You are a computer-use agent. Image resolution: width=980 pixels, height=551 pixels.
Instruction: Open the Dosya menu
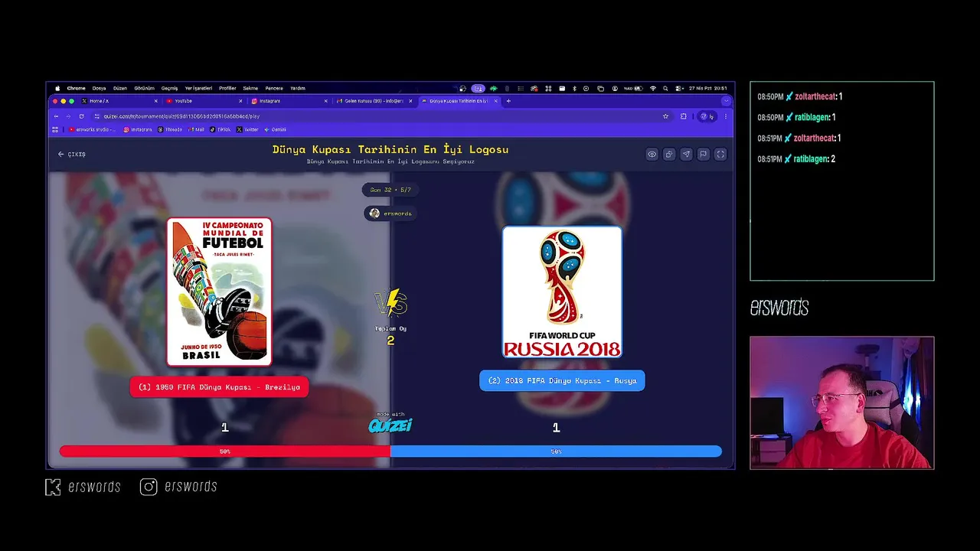(100, 88)
